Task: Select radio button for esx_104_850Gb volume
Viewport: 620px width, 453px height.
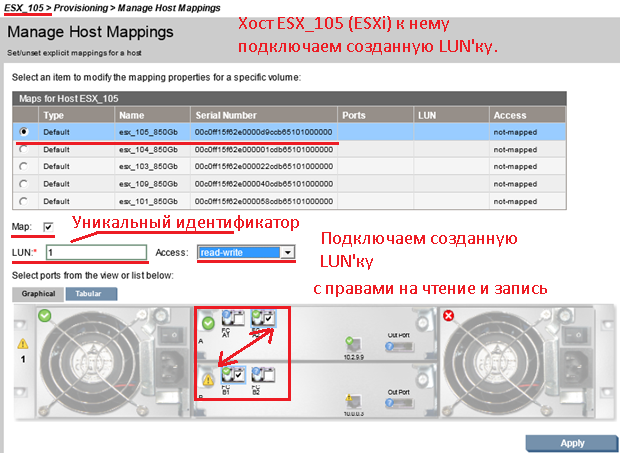Action: (23, 148)
